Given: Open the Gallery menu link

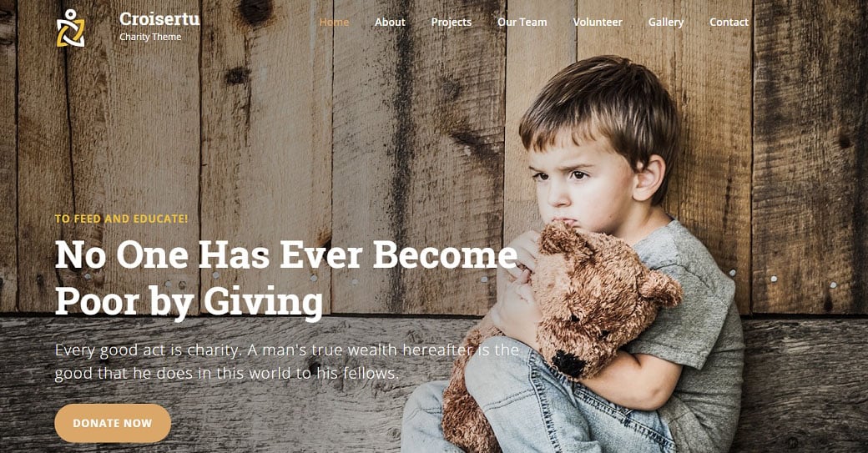Looking at the screenshot, I should [x=666, y=23].
